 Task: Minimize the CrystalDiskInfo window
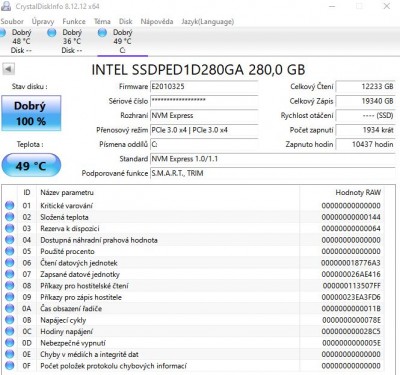[332, 6]
